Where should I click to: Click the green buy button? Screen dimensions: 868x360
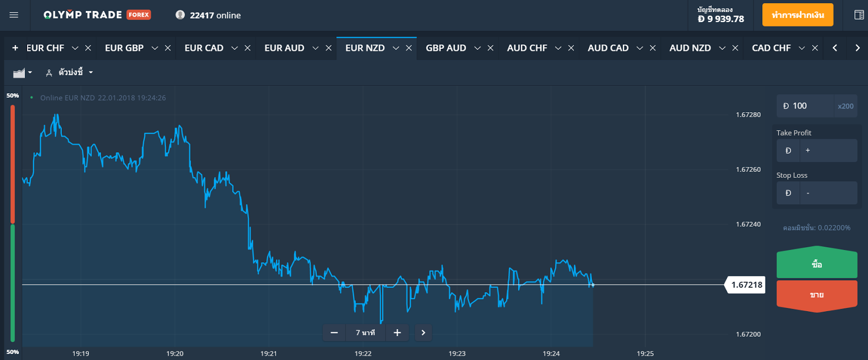click(x=816, y=265)
